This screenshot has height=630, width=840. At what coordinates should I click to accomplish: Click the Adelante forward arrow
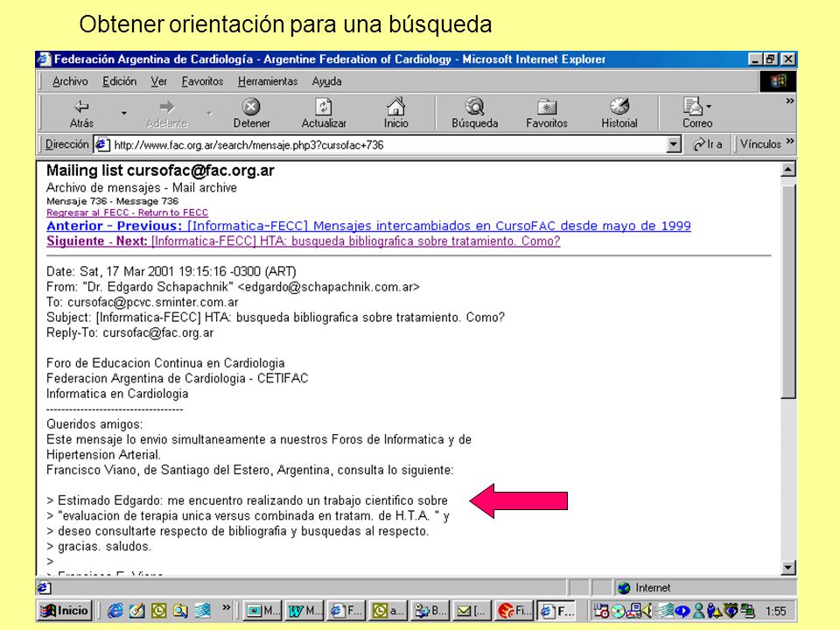point(166,114)
